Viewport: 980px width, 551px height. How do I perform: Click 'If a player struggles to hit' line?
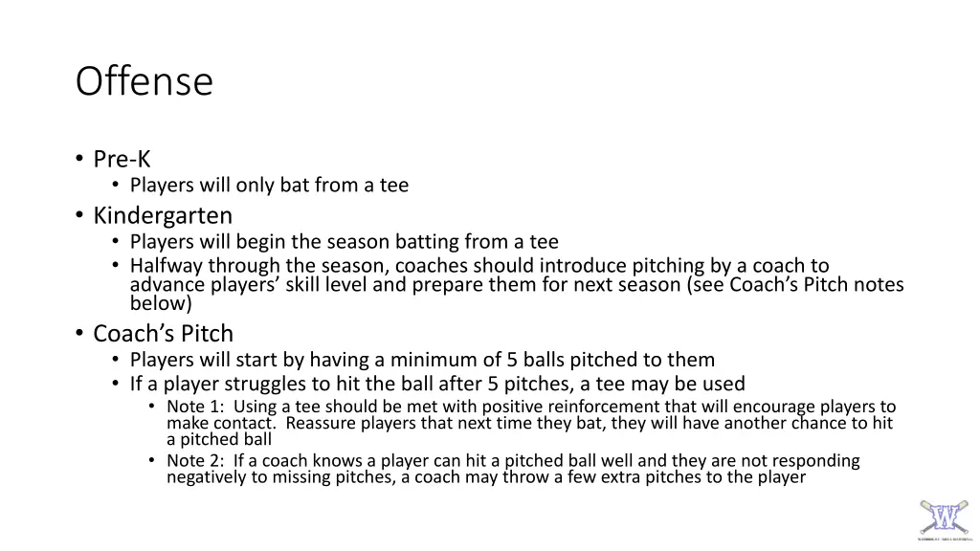point(437,384)
